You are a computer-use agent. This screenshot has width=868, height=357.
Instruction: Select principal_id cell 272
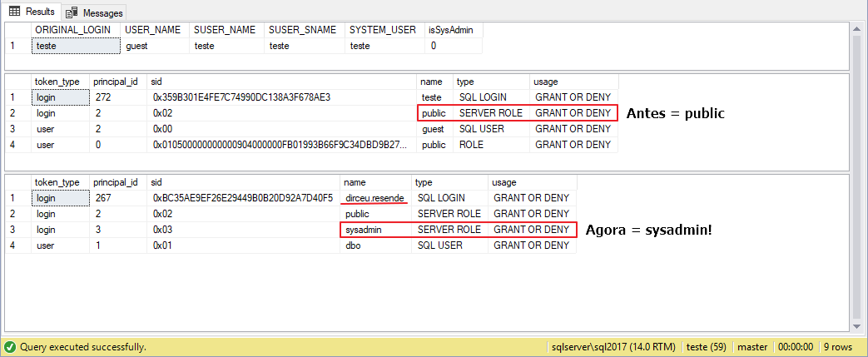tap(119, 97)
